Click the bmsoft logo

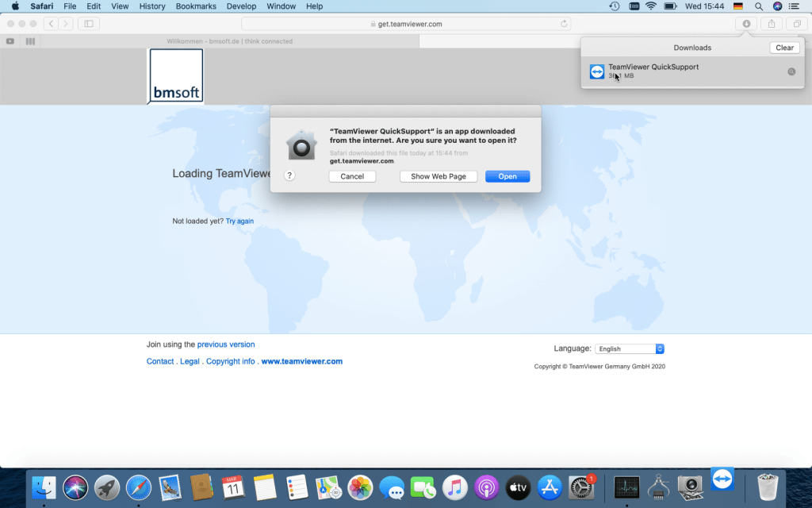(176, 76)
